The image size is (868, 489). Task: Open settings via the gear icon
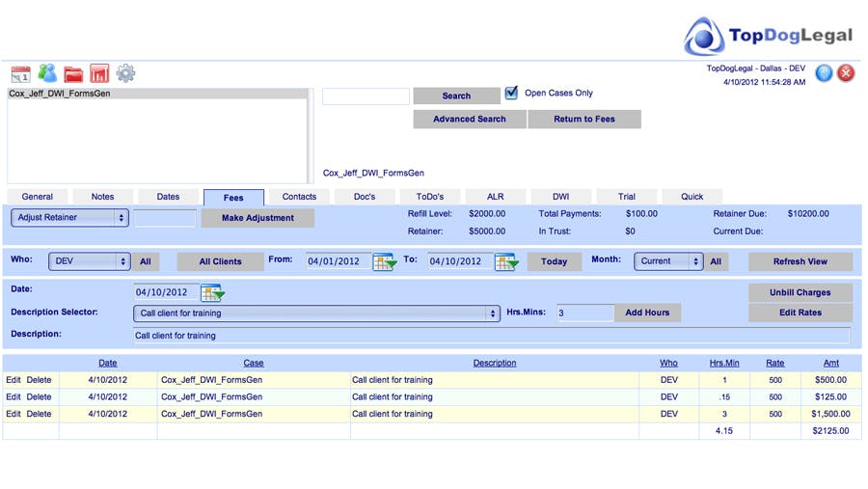point(125,73)
